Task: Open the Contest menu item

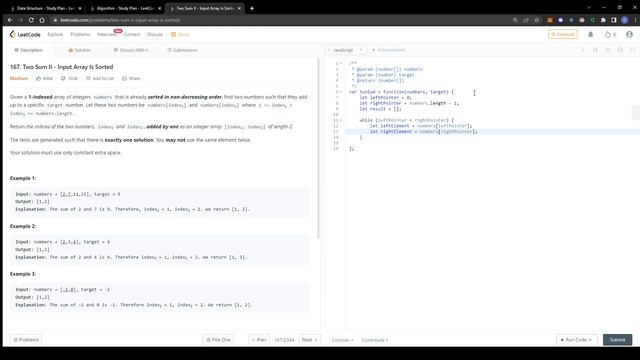Action: (x=132, y=34)
